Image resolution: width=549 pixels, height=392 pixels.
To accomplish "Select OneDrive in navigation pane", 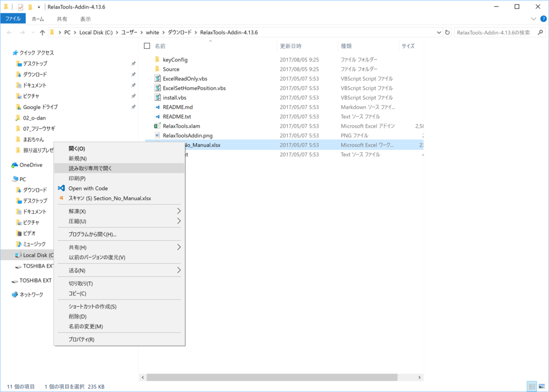I will (27, 165).
